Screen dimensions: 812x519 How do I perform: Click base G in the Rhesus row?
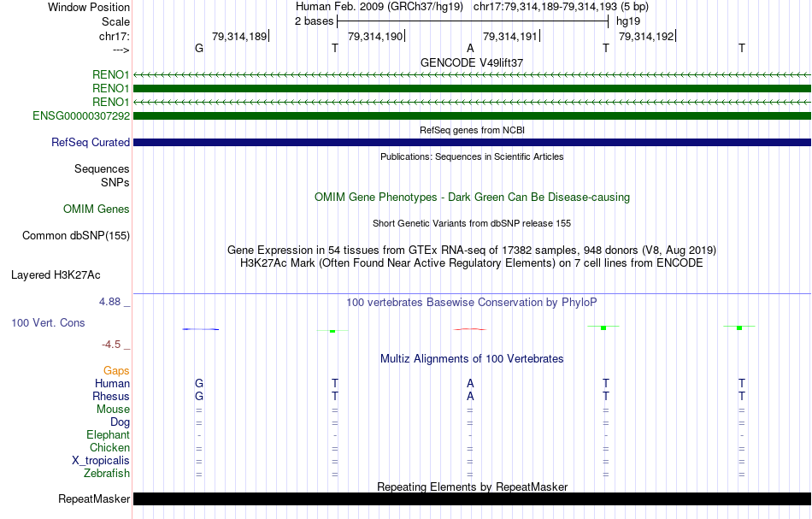[x=199, y=396]
